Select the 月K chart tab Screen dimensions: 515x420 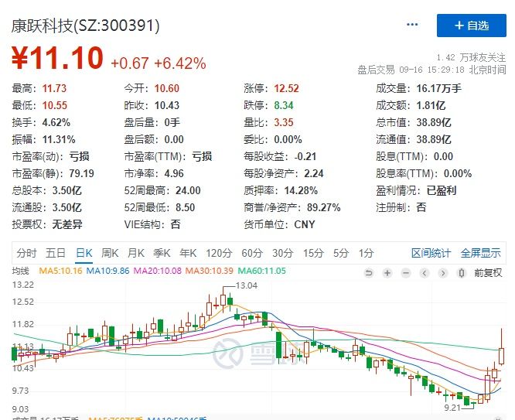click(136, 253)
